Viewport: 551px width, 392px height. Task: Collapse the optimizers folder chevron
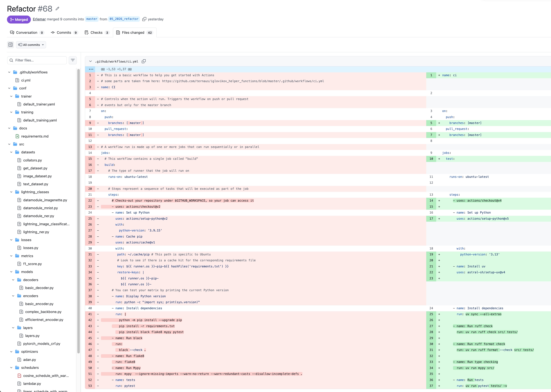tap(11, 352)
